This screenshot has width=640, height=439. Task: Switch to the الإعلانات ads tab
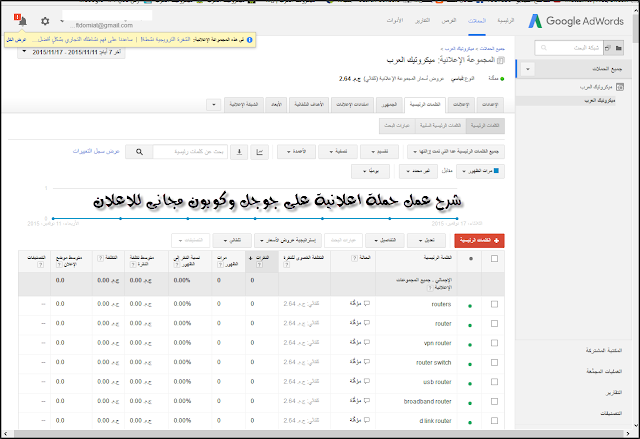[461, 105]
